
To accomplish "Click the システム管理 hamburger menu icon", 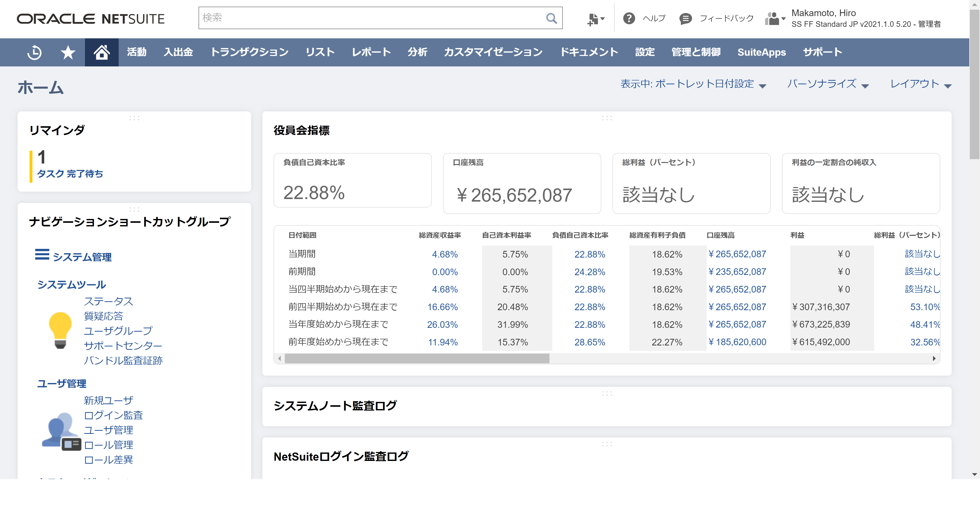I will pos(42,254).
